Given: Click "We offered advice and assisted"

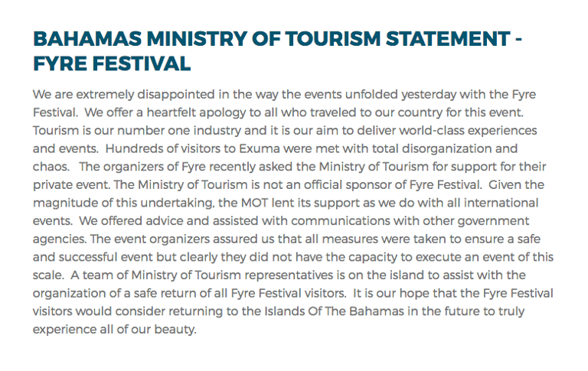Looking at the screenshot, I should pyautogui.click(x=168, y=221).
